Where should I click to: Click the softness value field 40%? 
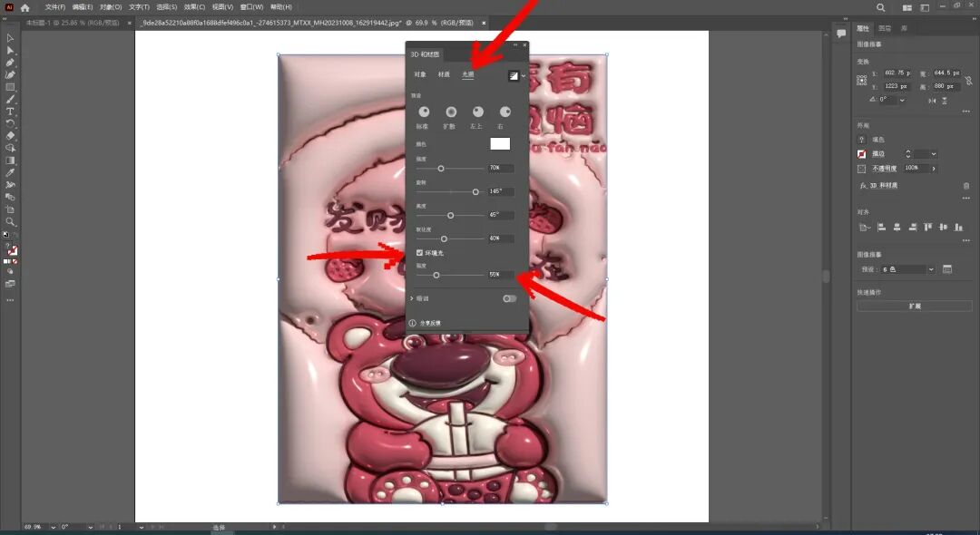tap(501, 239)
